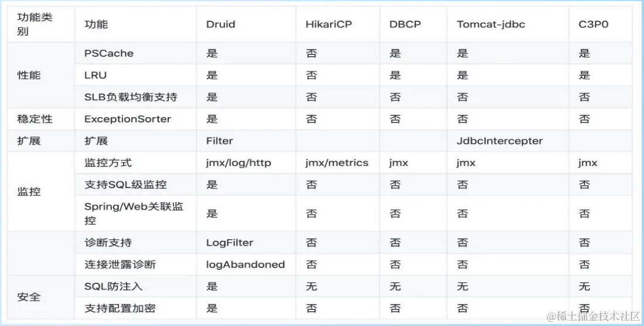This screenshot has width=644, height=326.
Task: Select the HikariCP column header
Action: point(338,24)
